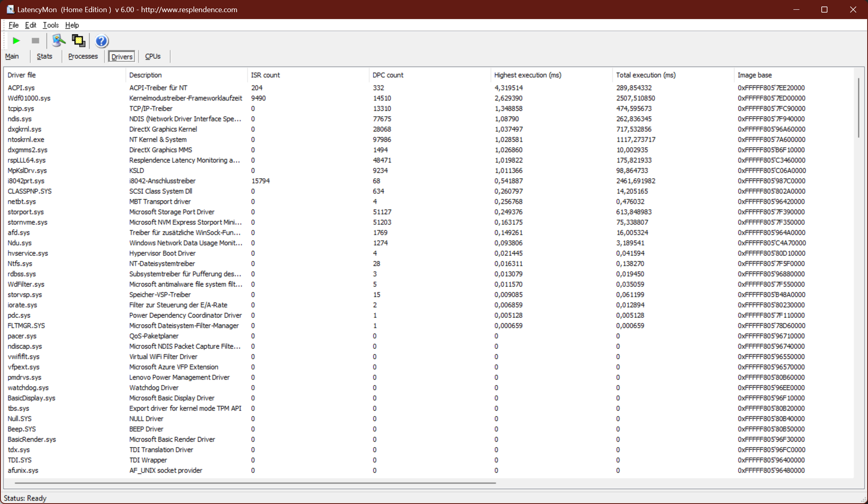
Task: Sort by Highest execution (ms) column
Action: pos(528,75)
